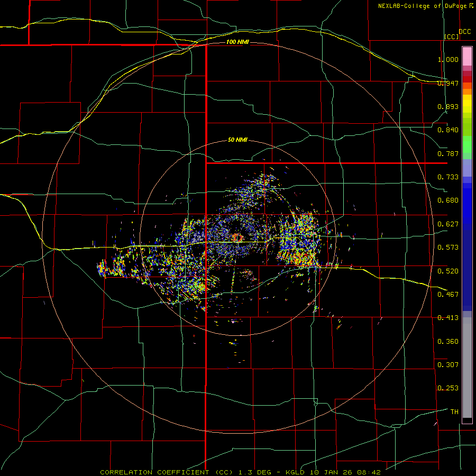Click the 1.000 value on the scale
Screen dimensions: 476x476
(x=448, y=59)
